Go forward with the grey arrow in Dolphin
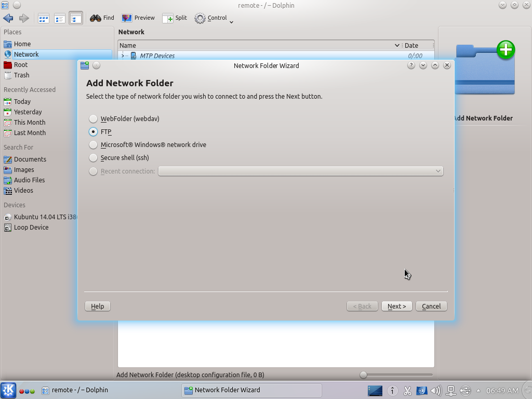532x399 pixels. (x=24, y=18)
